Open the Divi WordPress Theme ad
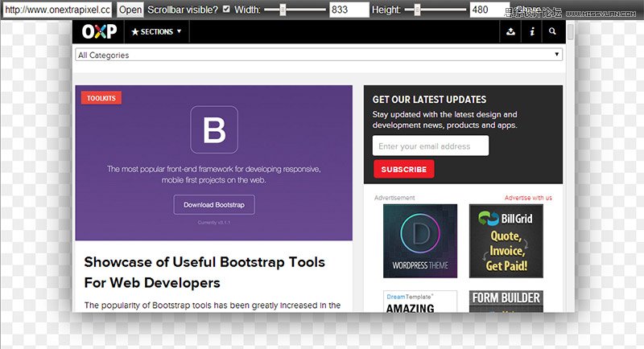Image resolution: width=644 pixels, height=349 pixels. pyautogui.click(x=419, y=240)
